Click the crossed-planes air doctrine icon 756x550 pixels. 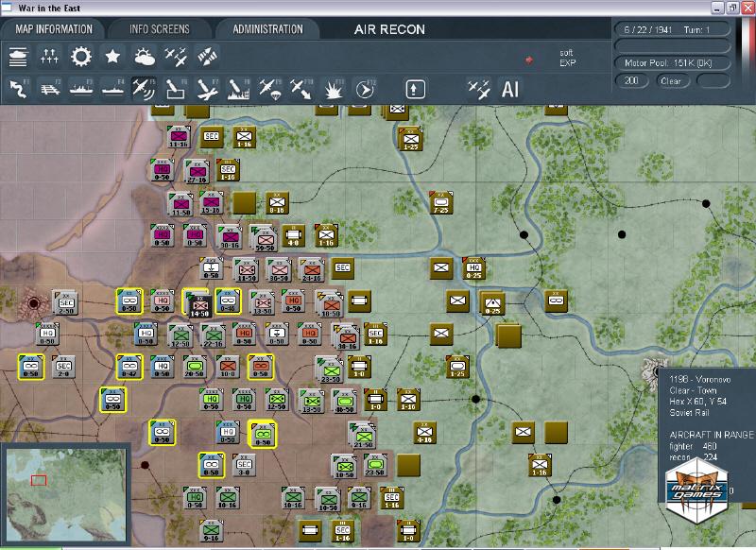pos(175,60)
